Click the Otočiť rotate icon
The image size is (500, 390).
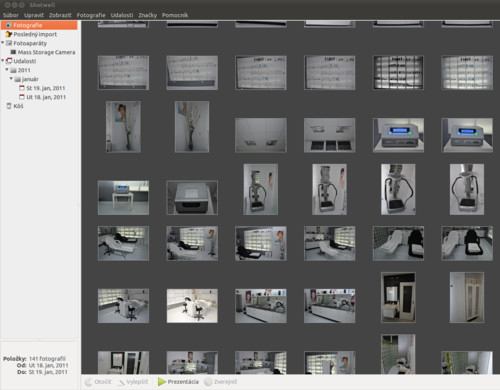coord(89,382)
